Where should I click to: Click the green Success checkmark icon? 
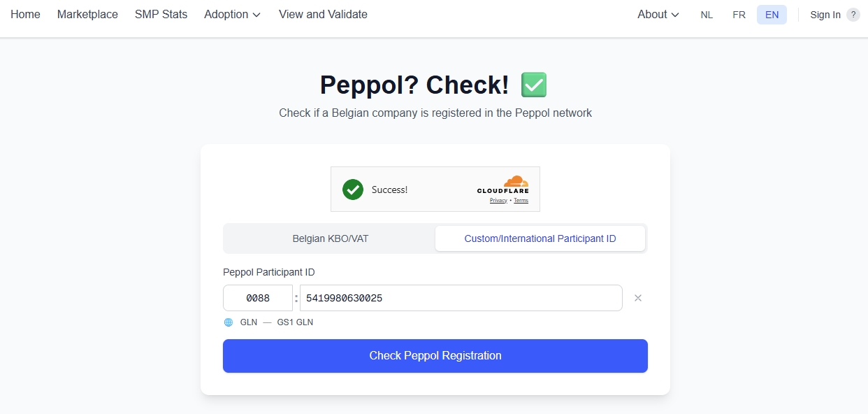coord(353,190)
